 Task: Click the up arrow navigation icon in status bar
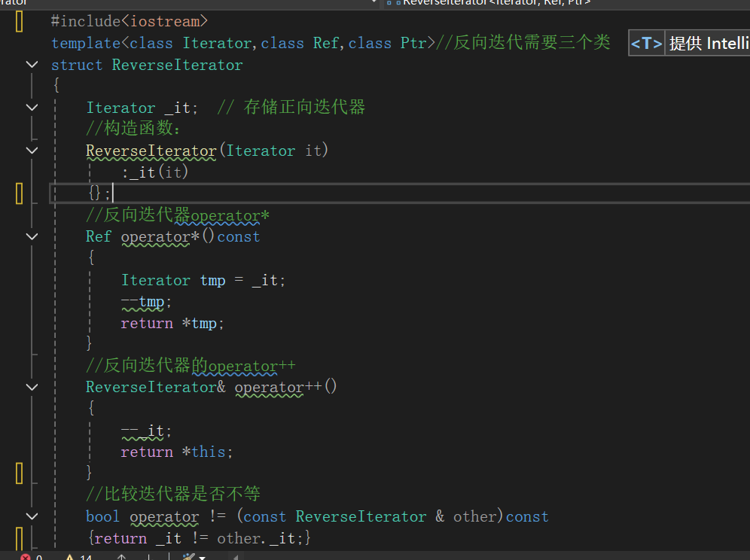click(121, 557)
